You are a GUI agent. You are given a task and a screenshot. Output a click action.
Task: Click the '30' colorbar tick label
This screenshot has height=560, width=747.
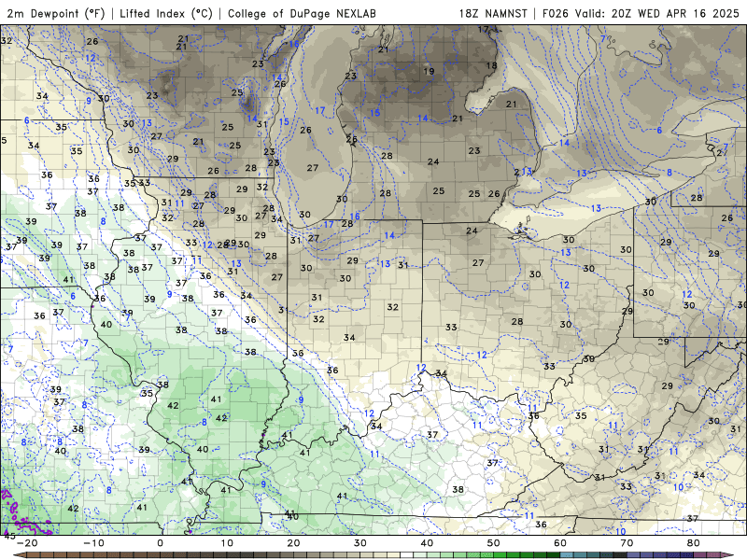pos(360,543)
